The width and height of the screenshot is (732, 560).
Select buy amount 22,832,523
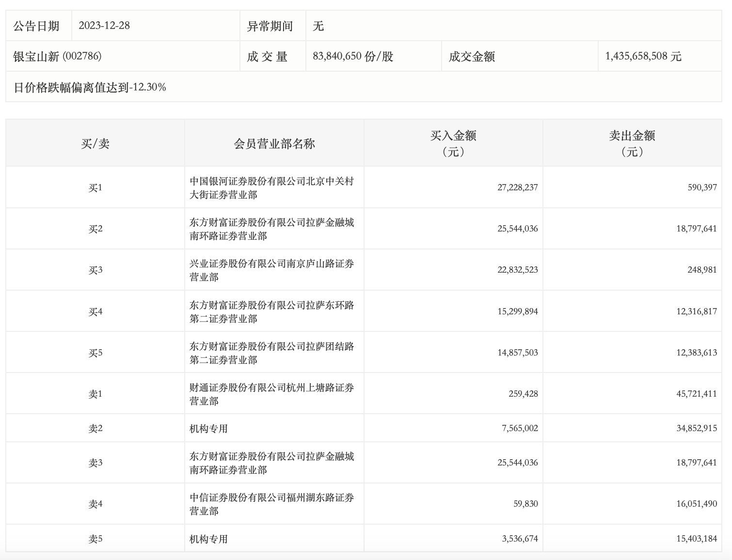[x=518, y=270]
